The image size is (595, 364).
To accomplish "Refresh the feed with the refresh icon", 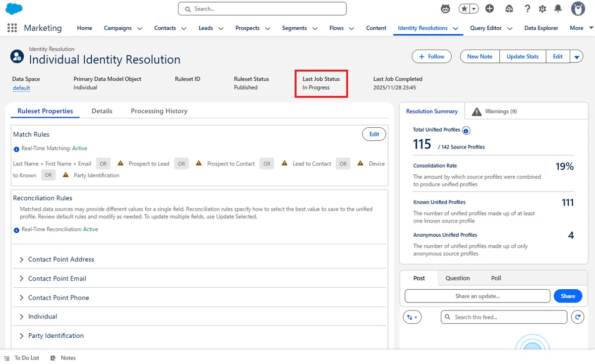I will coord(578,317).
